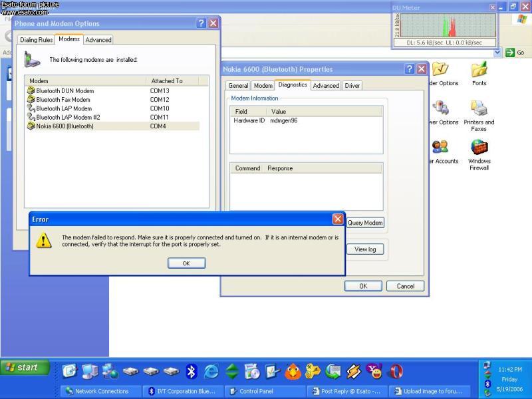Open Internet Explorer from quick launch
This screenshot has width=532, height=399.
click(x=211, y=371)
